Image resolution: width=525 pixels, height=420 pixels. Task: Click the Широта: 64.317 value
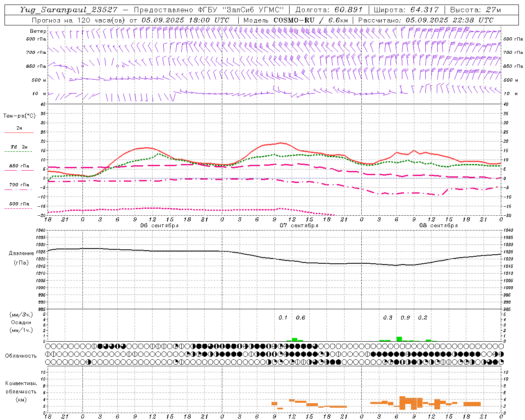[406, 10]
